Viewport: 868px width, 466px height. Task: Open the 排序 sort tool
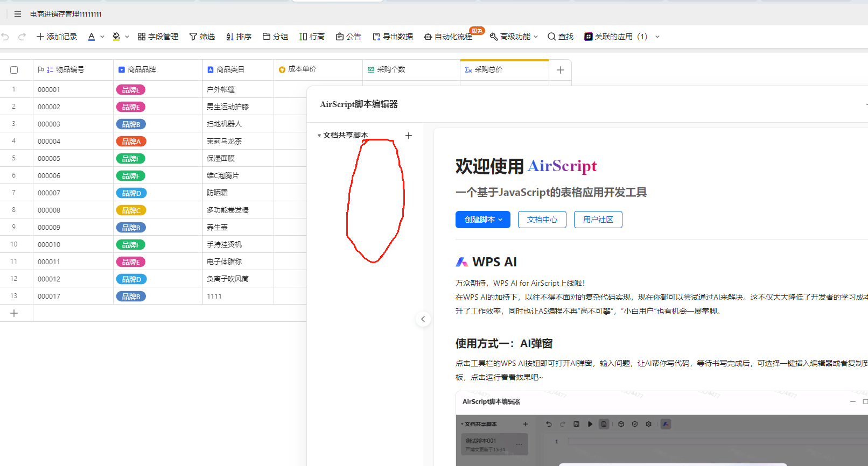click(239, 37)
